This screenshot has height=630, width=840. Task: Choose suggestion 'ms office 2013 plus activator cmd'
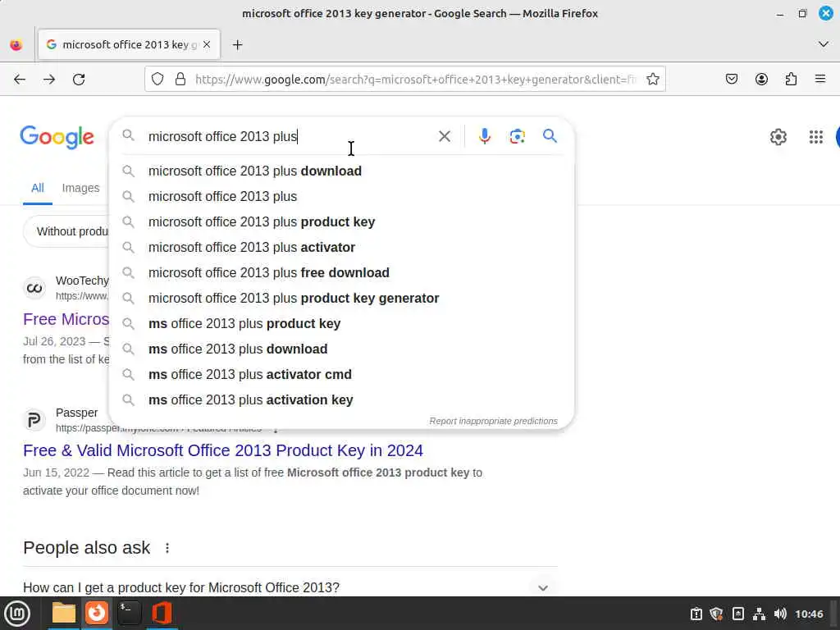tap(341, 374)
